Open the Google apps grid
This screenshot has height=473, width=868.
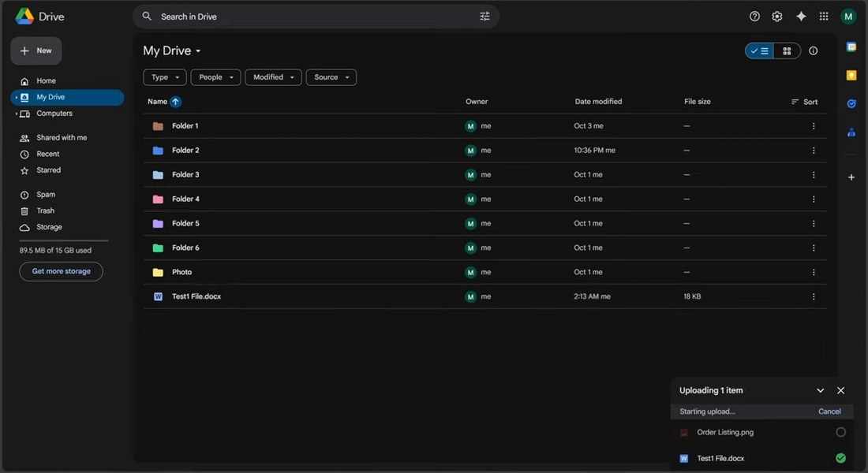(824, 17)
